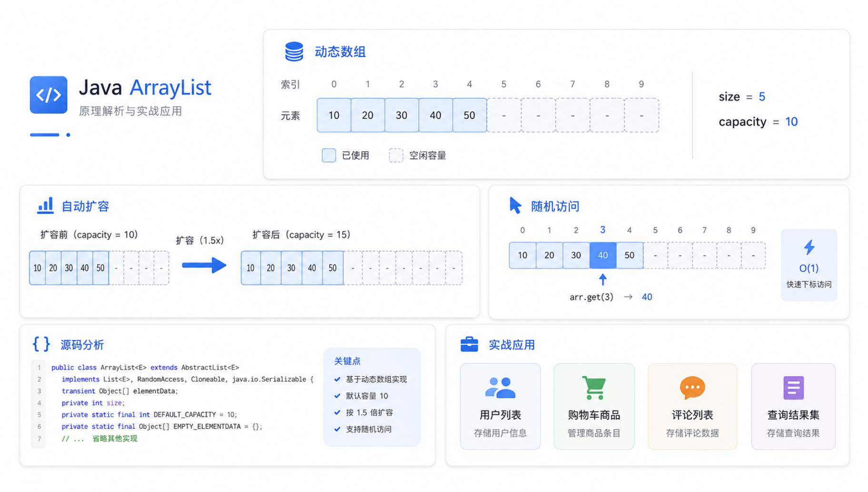Image resolution: width=868 pixels, height=492 pixels.
Task: Click the green shopping cart icon
Action: click(594, 388)
